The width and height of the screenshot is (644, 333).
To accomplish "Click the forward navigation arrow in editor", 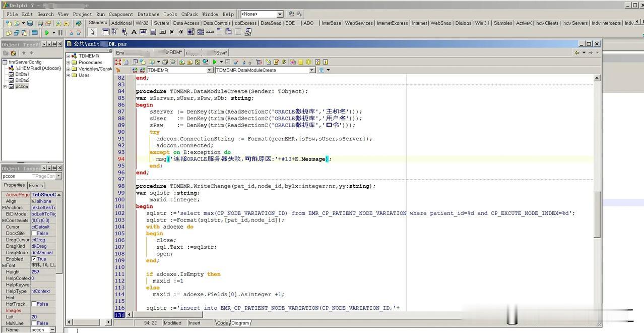I will (x=590, y=52).
